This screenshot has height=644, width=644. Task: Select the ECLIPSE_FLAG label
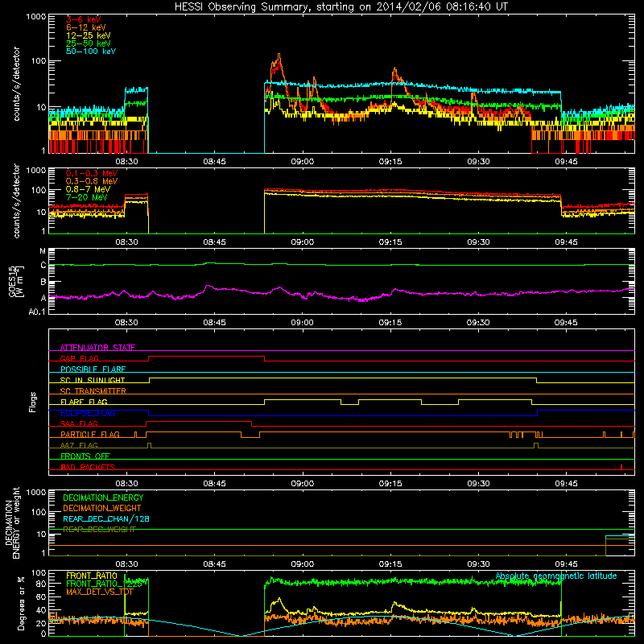point(88,413)
